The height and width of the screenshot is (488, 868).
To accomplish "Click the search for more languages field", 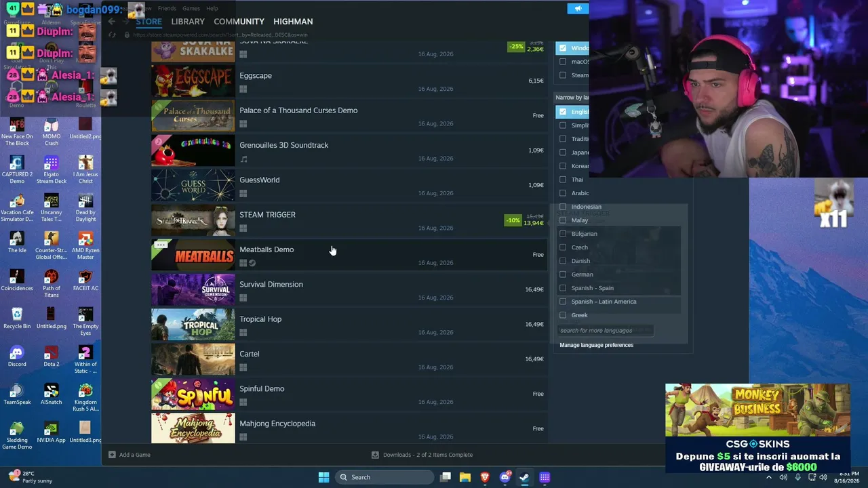I will click(606, 331).
